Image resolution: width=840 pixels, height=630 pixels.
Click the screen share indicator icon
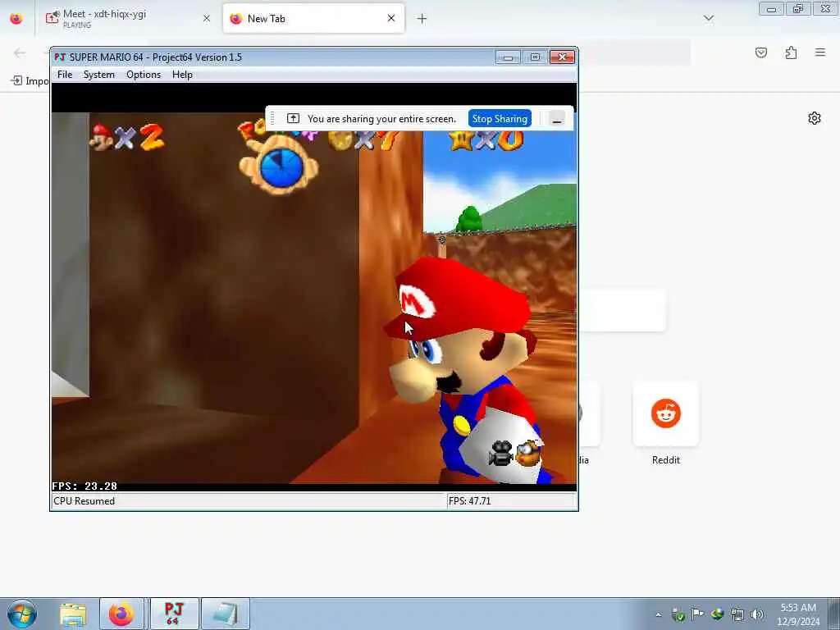point(293,118)
